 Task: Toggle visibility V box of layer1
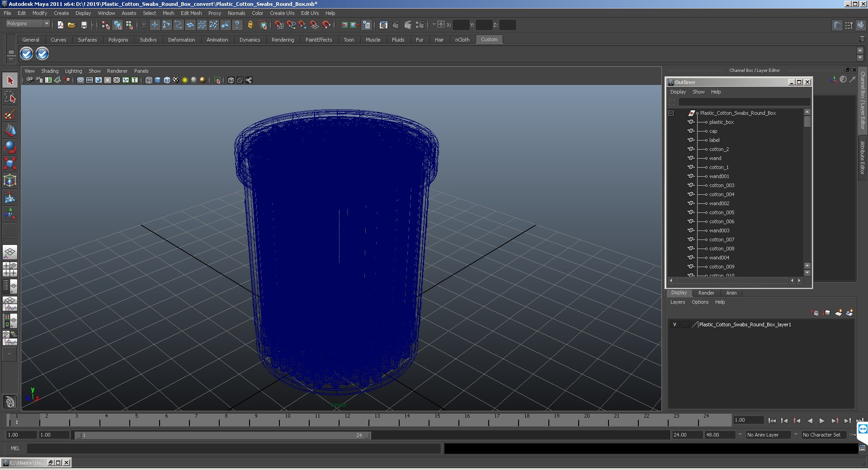tap(675, 324)
